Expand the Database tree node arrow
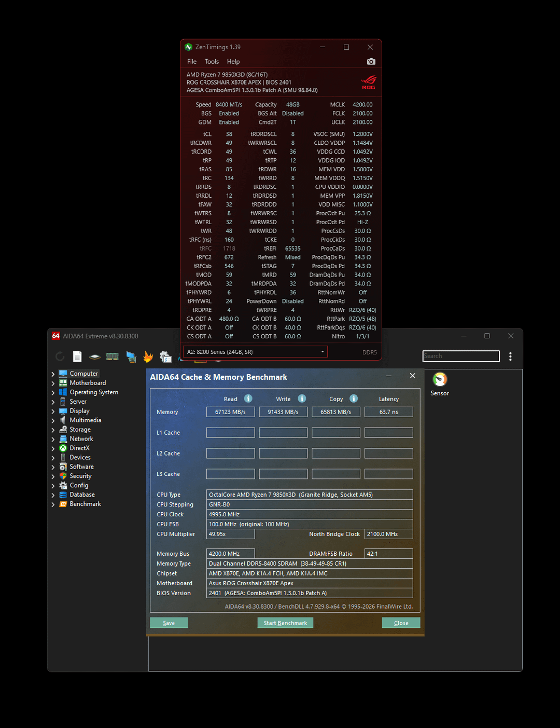This screenshot has width=560, height=728. pos(53,495)
